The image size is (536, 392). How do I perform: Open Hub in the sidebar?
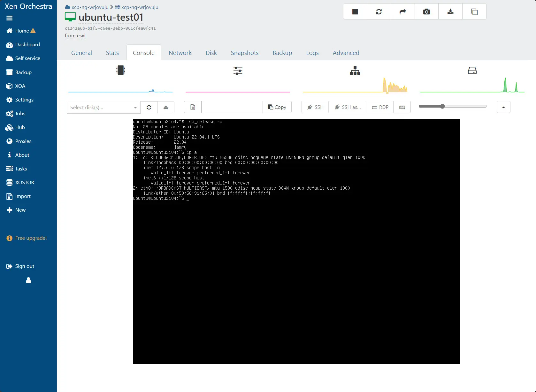pos(15,127)
